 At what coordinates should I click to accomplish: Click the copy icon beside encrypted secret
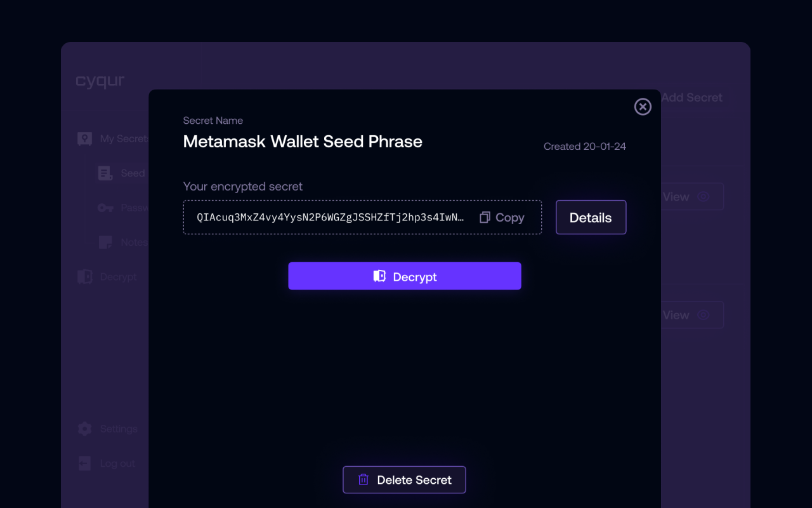click(485, 217)
